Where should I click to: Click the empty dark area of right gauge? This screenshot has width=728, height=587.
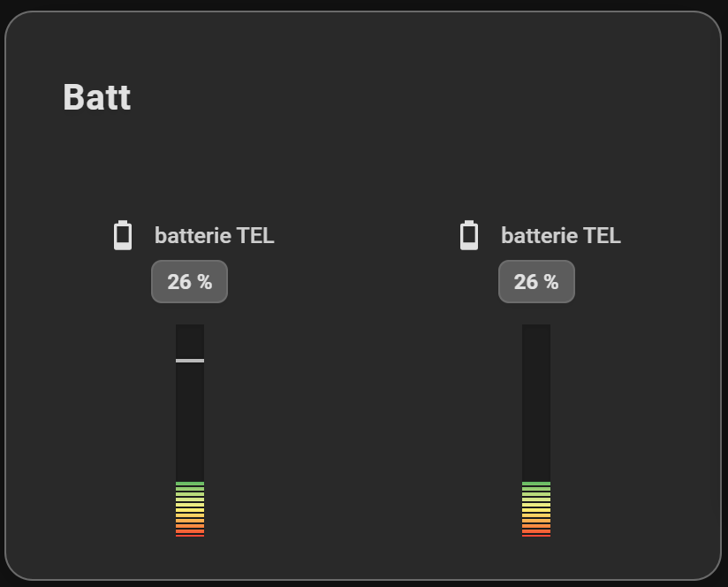tap(536, 402)
